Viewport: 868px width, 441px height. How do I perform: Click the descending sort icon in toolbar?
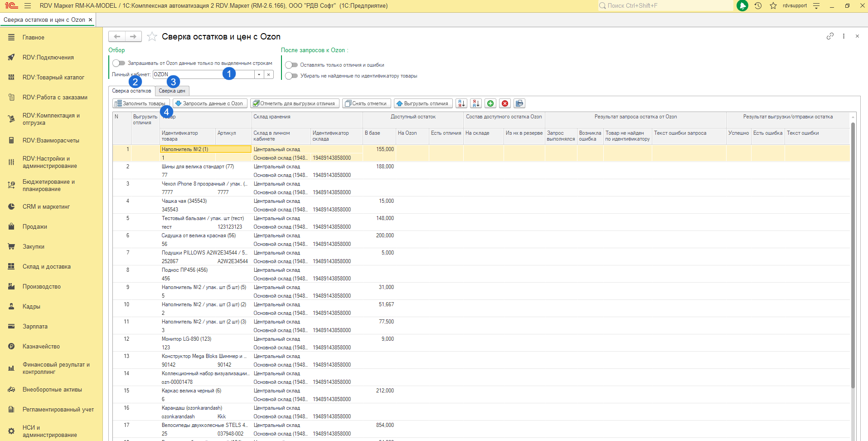(475, 103)
